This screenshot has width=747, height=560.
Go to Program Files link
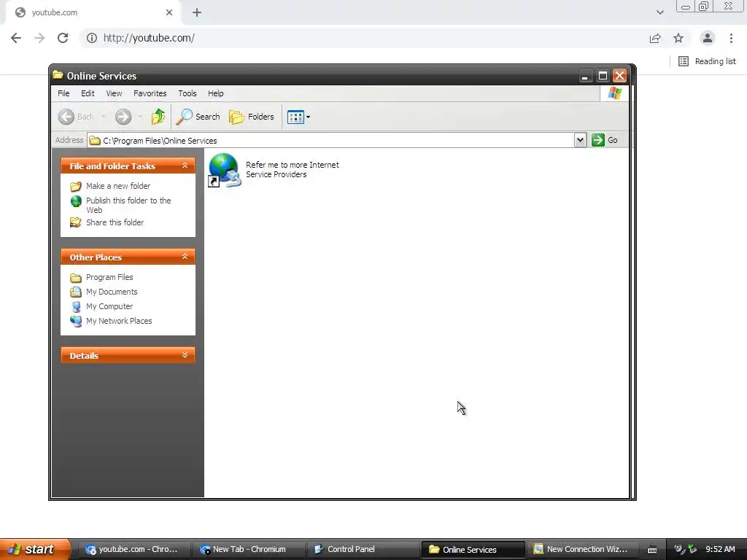[x=109, y=277]
